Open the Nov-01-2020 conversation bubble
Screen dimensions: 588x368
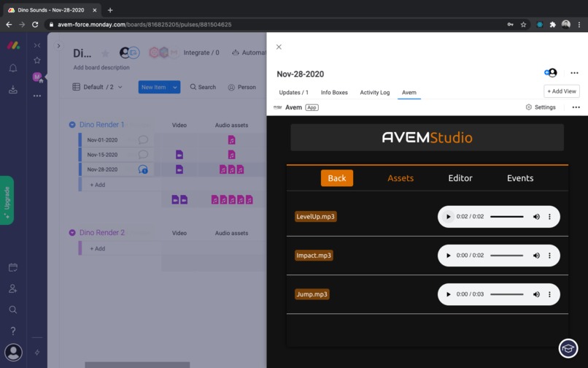point(143,139)
